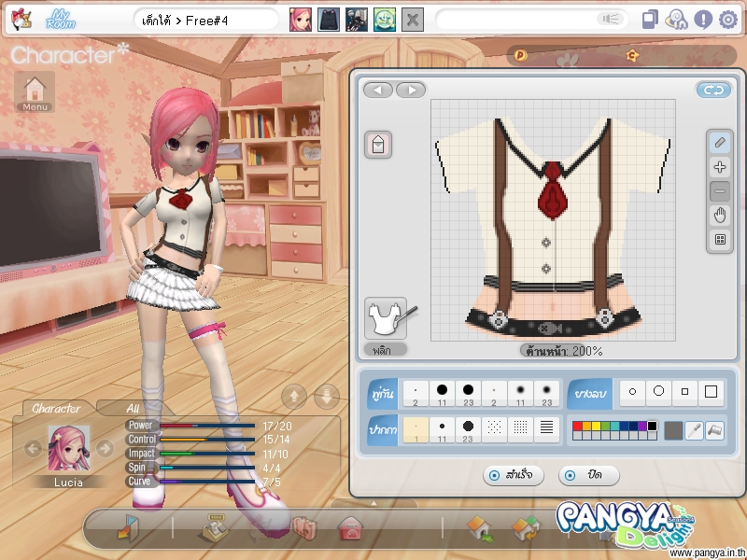747x560 pixels.
Task: Toggle the grid display tool
Action: (720, 240)
